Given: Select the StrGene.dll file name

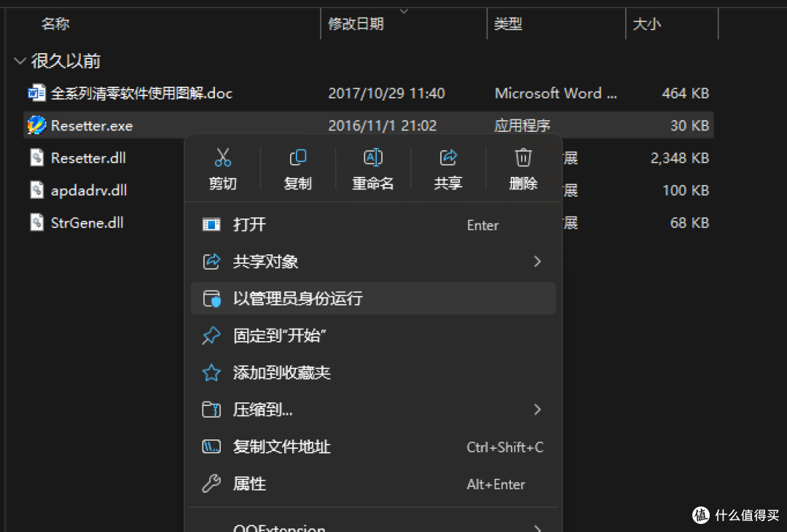Looking at the screenshot, I should (87, 223).
